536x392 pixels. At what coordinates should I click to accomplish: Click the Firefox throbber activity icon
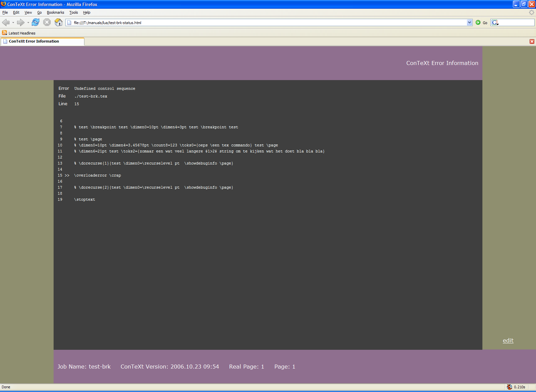coord(531,12)
